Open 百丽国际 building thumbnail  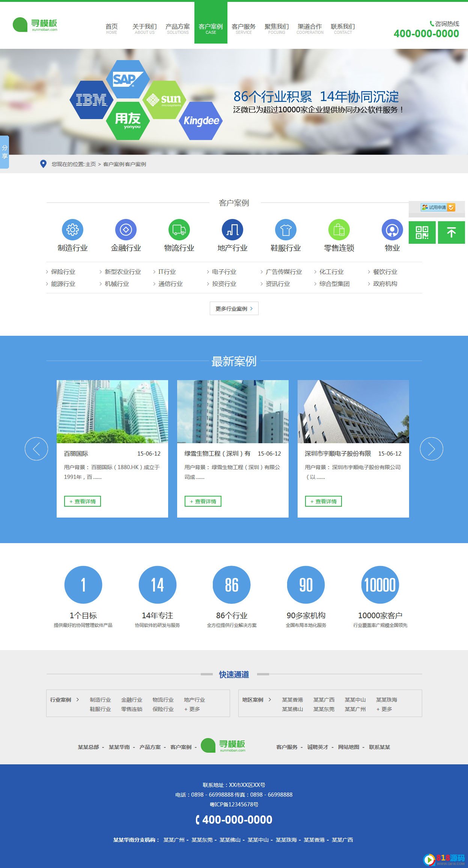112,412
